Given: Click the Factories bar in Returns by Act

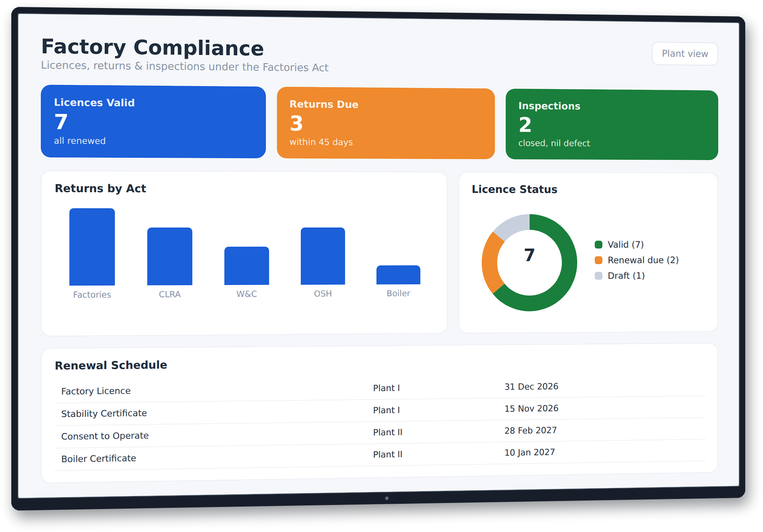Looking at the screenshot, I should point(92,247).
